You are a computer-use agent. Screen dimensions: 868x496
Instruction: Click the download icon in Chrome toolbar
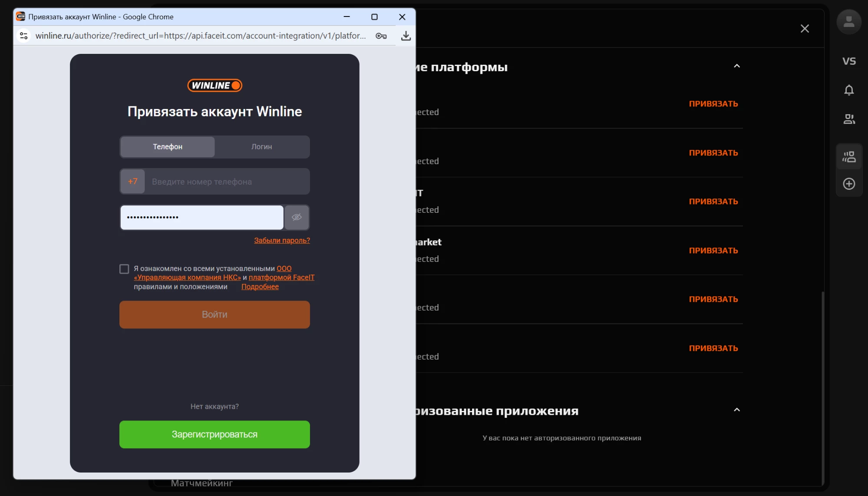point(406,36)
